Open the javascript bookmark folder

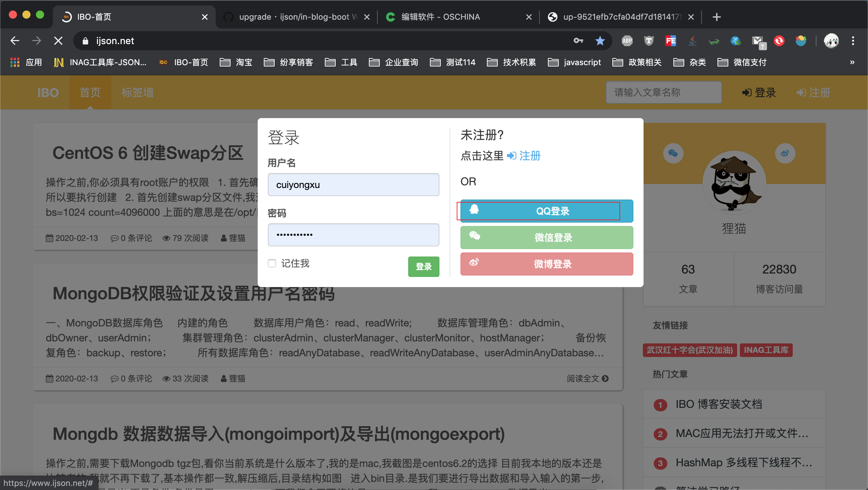click(574, 62)
